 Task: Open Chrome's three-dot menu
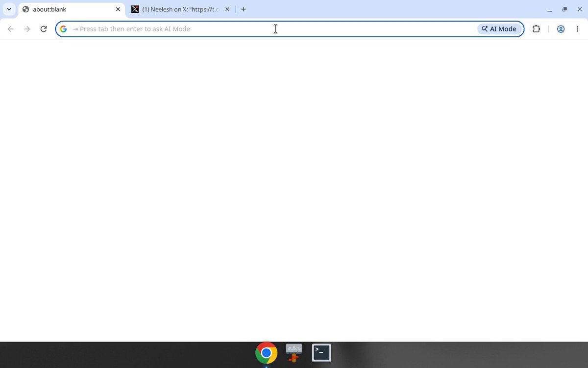coord(577,29)
